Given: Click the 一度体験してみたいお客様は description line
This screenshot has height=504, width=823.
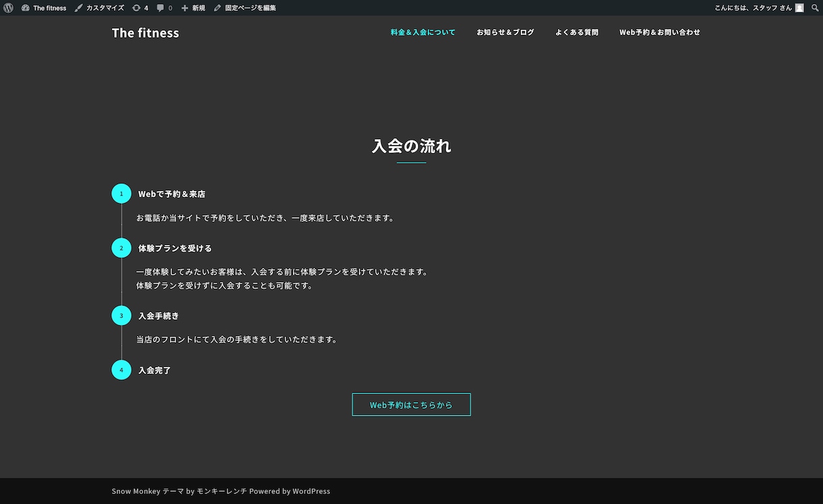Looking at the screenshot, I should click(x=283, y=272).
